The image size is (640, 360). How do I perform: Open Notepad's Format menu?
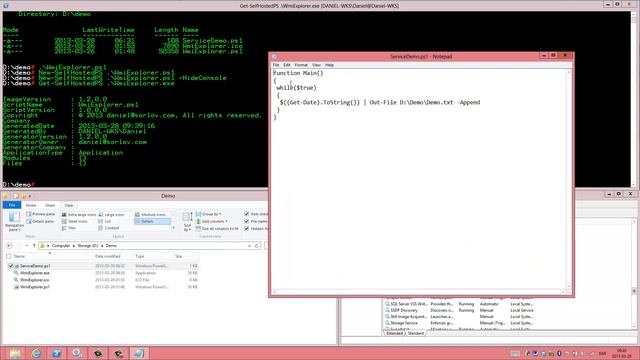301,65
